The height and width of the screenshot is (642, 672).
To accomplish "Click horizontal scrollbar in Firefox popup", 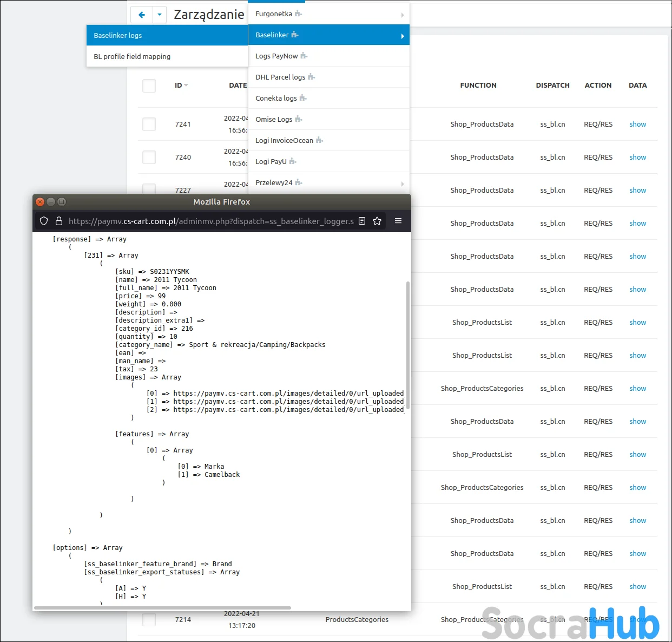I will pyautogui.click(x=162, y=608).
